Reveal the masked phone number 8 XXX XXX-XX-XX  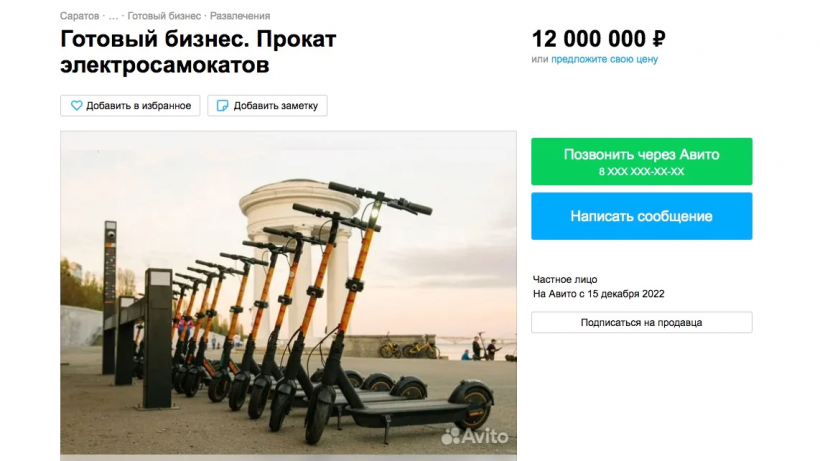642,171
